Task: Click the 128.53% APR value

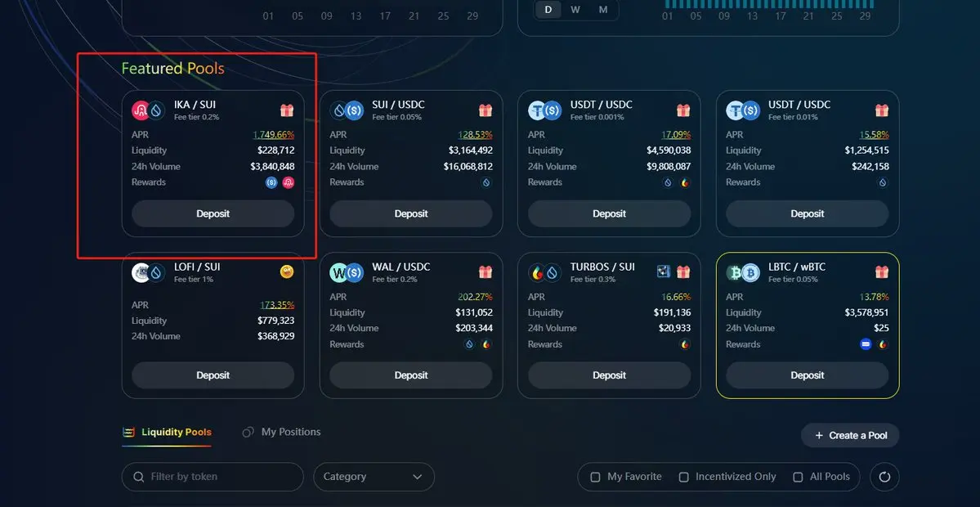Action: [476, 134]
